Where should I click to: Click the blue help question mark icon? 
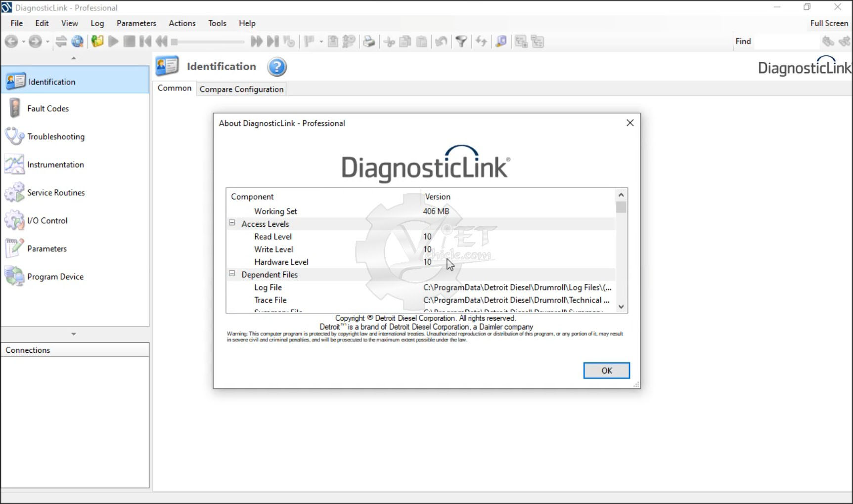click(277, 67)
